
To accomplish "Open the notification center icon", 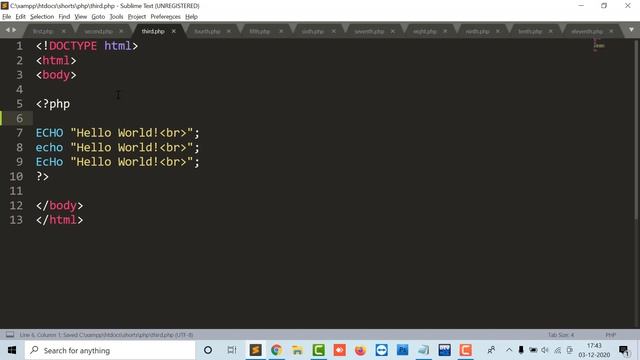I will tap(624, 350).
